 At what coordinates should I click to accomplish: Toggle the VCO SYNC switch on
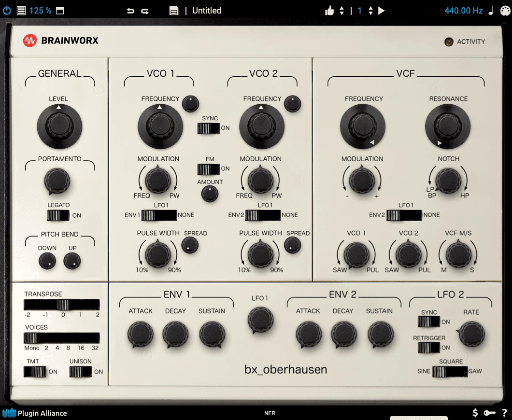[208, 128]
